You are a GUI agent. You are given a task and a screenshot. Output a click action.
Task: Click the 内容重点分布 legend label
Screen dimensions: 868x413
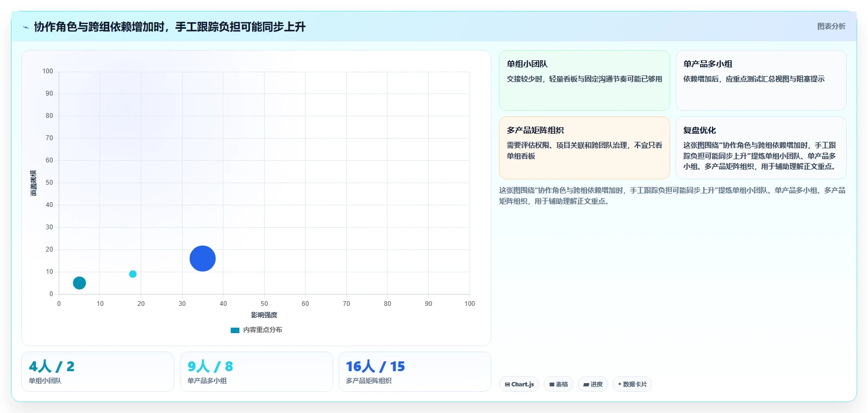pos(263,330)
